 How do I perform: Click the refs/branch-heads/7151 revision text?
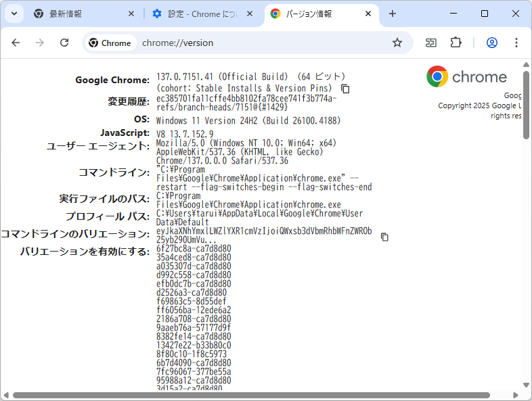pyautogui.click(x=222, y=107)
